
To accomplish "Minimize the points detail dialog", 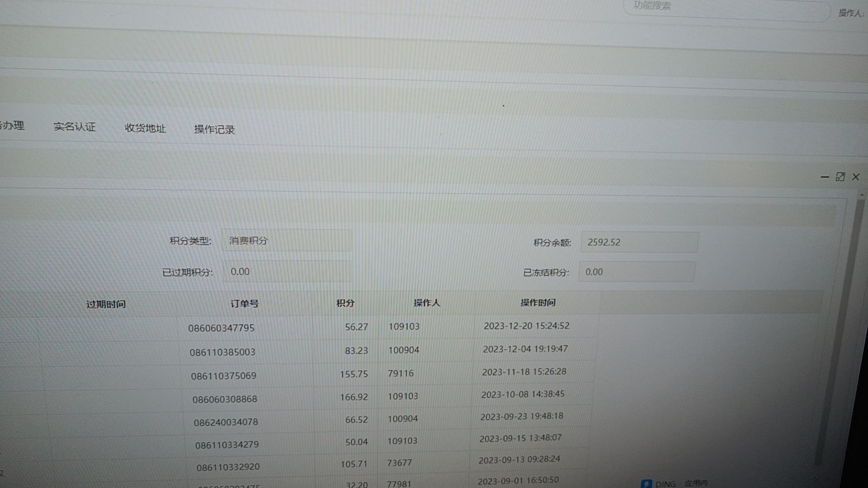I will [x=825, y=177].
